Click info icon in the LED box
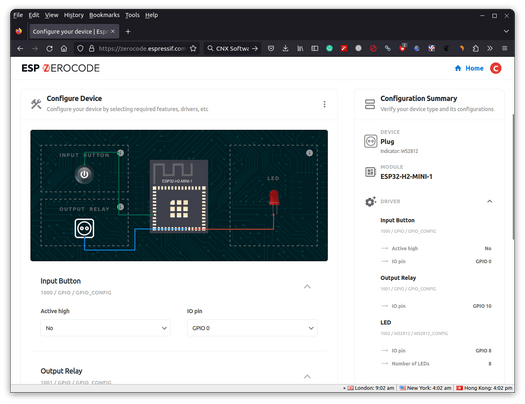This screenshot has width=525, height=404. click(x=309, y=153)
